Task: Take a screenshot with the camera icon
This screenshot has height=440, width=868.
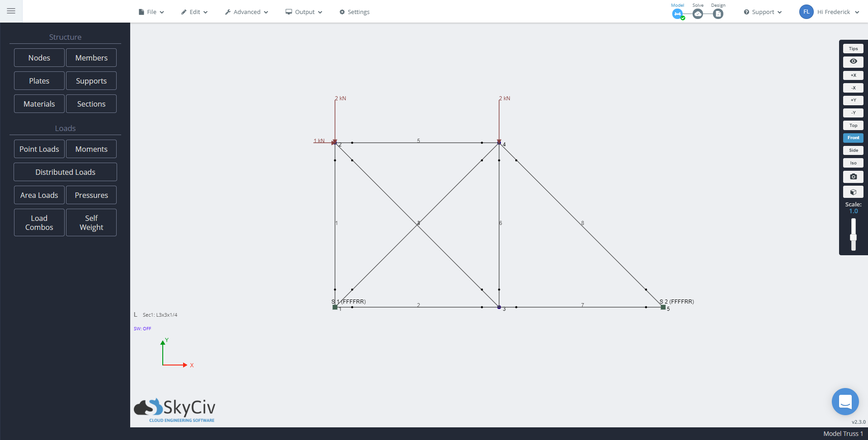Action: point(853,177)
